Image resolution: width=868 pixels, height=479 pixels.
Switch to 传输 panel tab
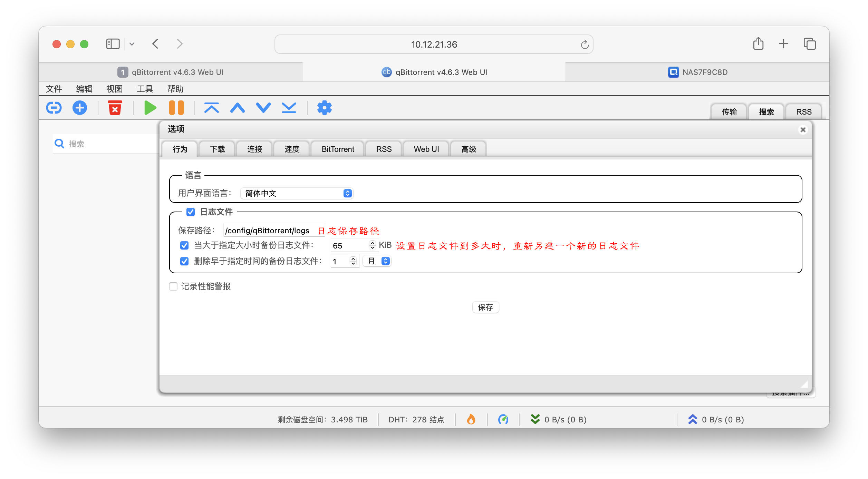pos(729,112)
